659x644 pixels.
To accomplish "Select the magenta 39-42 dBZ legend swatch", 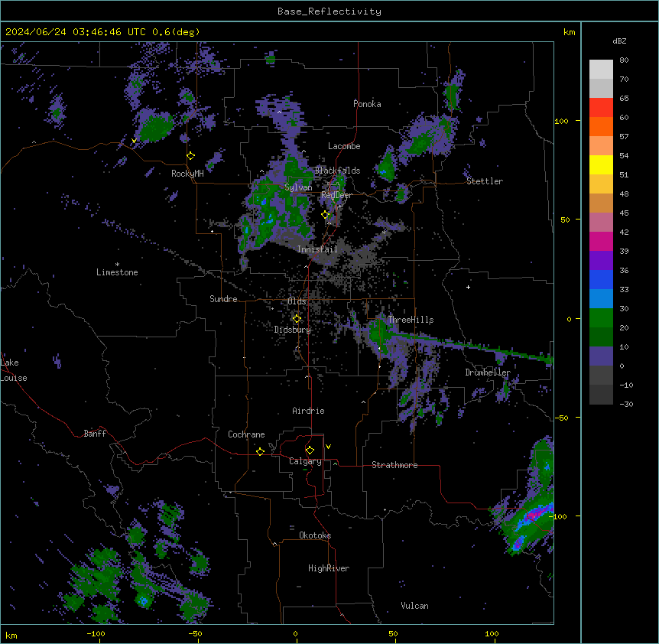I will pos(601,241).
